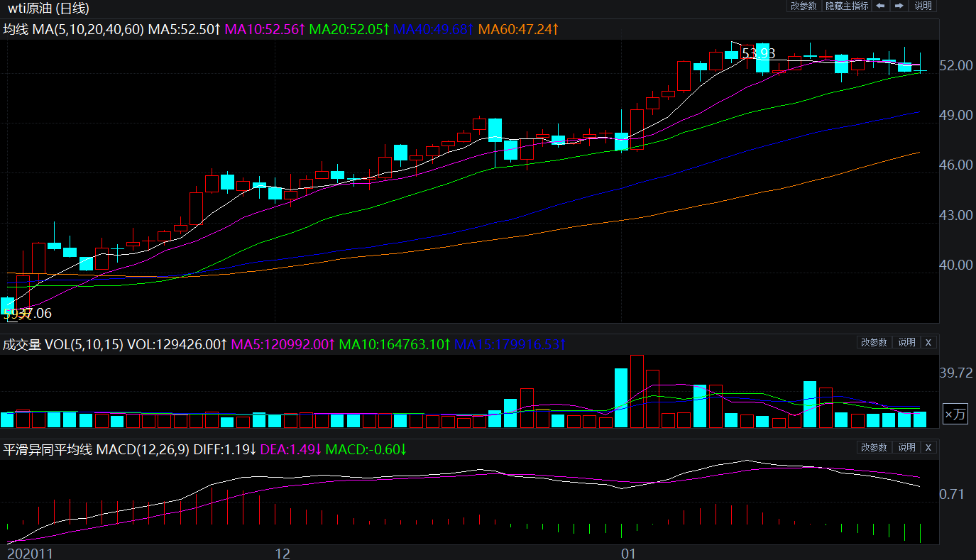Select the 成交量 VOL(5,10,15) indicator label
Screen dimensions: 976x560
(63, 344)
